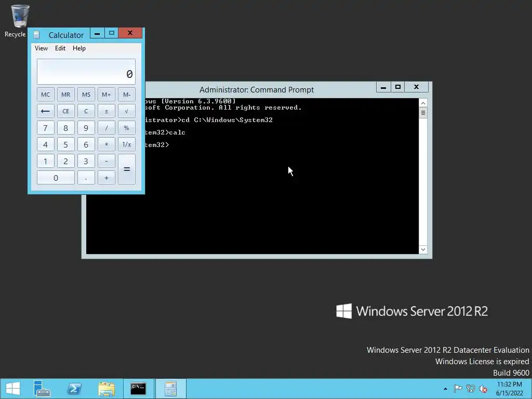
Task: Click the minus subtraction button
Action: 106,161
